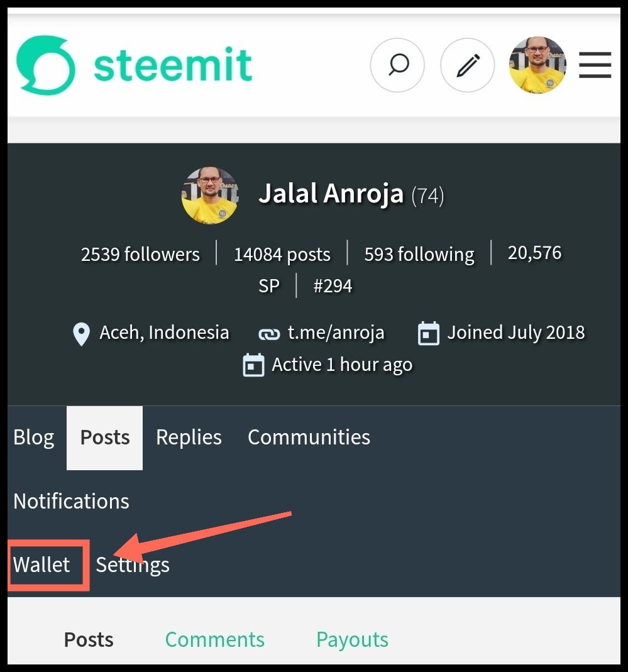Open the Notifications tab
Screen dimensions: 628x672
coord(71,502)
